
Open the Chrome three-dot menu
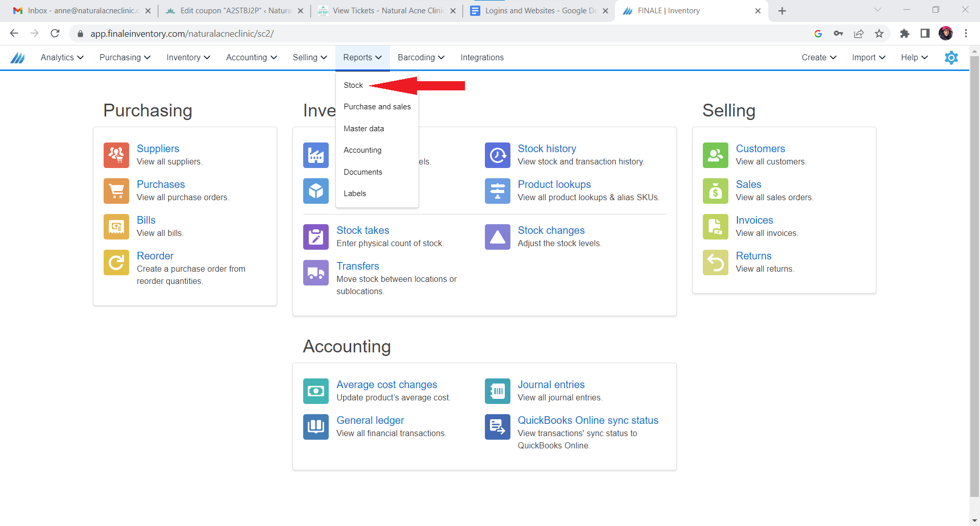pyautogui.click(x=966, y=34)
